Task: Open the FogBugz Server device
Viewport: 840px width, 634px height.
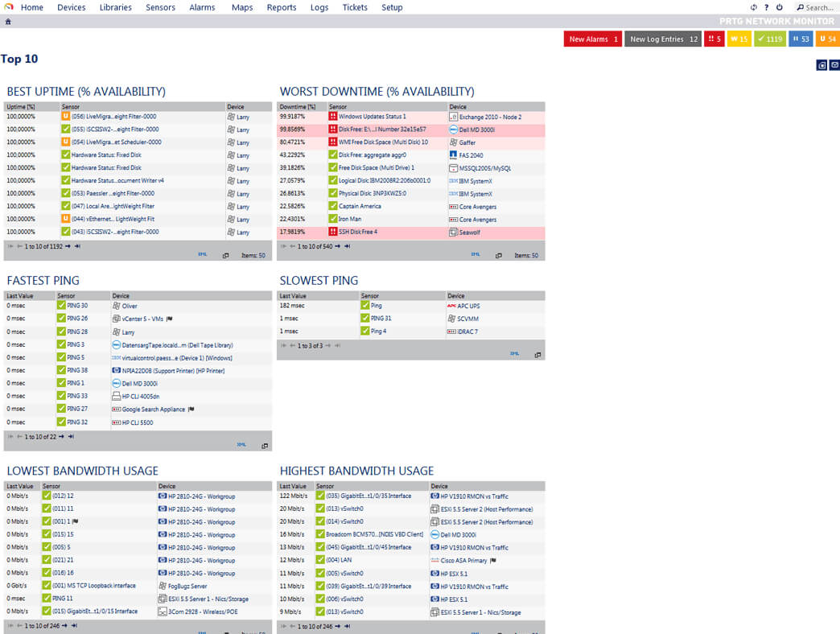Action: point(187,586)
